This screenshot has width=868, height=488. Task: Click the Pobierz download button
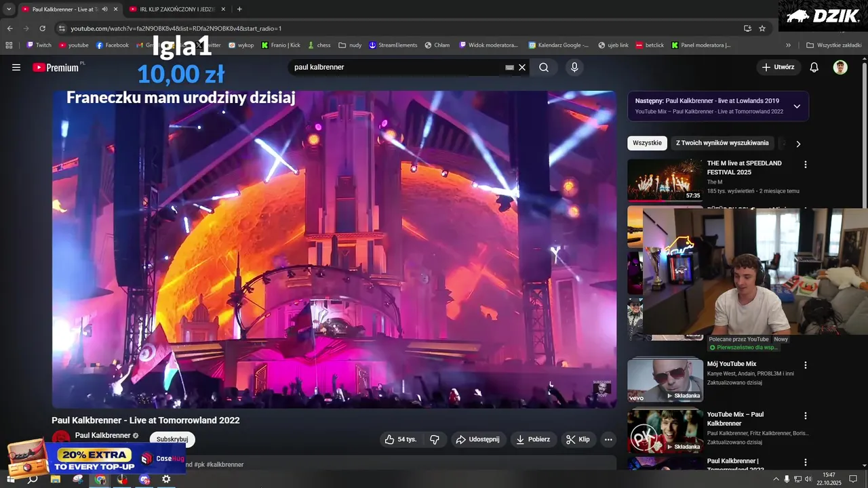click(x=533, y=439)
